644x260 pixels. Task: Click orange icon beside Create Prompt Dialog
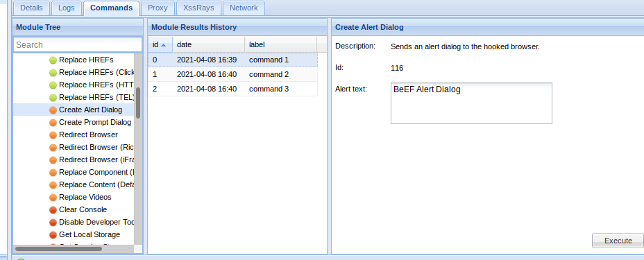tap(53, 123)
